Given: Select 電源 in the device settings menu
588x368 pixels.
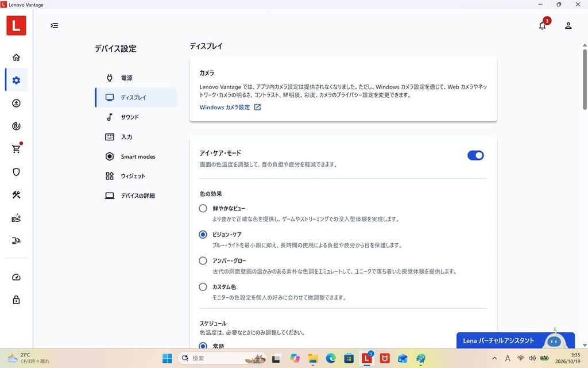Looking at the screenshot, I should pos(136,78).
